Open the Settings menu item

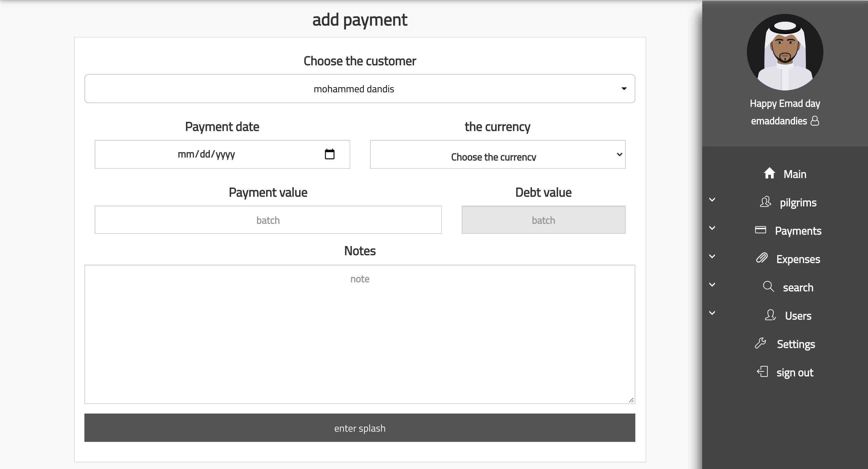coord(796,344)
